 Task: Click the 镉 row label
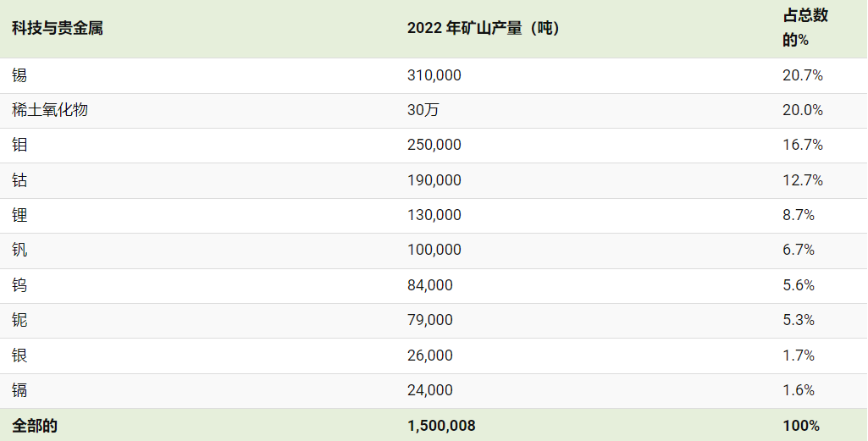point(19,391)
